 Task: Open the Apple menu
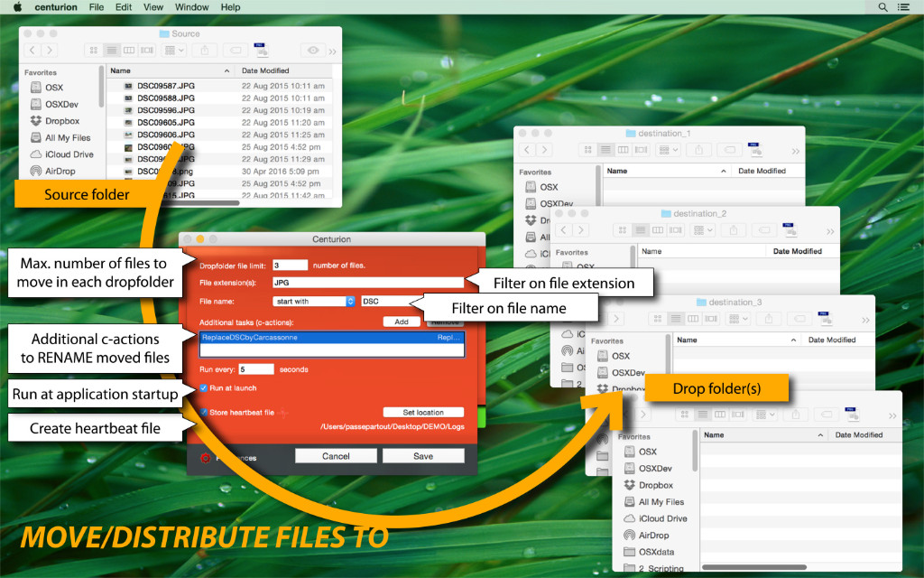(17, 7)
